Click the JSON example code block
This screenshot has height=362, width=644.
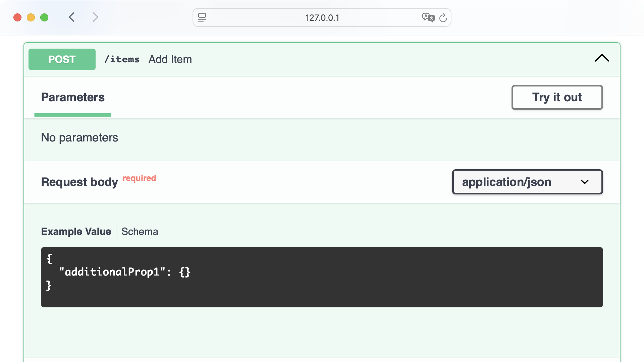tap(322, 277)
